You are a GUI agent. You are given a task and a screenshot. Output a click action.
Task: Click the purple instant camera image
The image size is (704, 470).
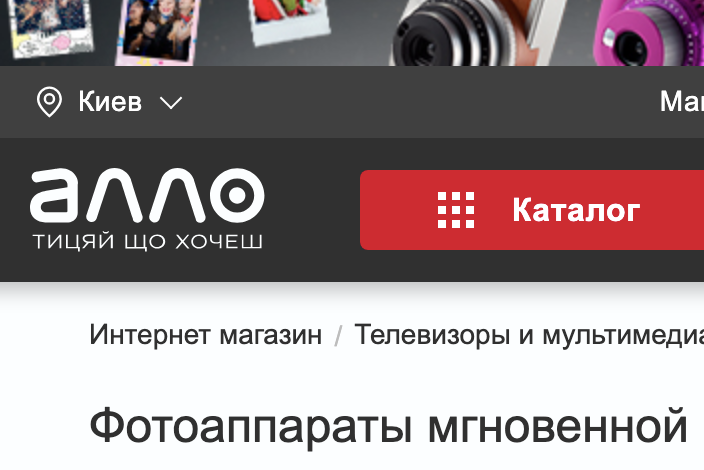(x=648, y=33)
